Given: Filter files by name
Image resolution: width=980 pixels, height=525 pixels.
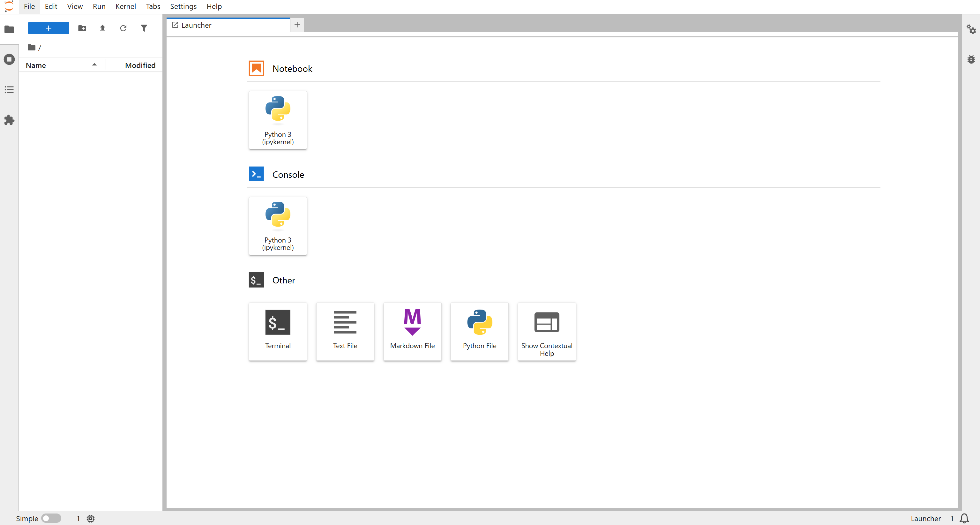Looking at the screenshot, I should pyautogui.click(x=144, y=28).
